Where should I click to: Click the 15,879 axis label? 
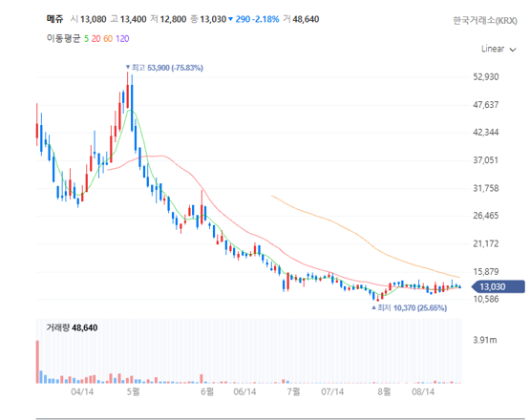486,271
